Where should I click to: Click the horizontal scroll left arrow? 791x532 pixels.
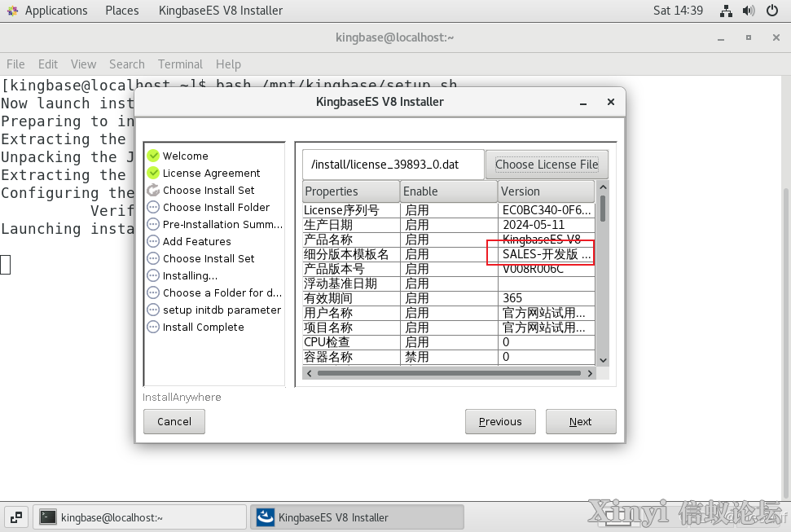(310, 373)
